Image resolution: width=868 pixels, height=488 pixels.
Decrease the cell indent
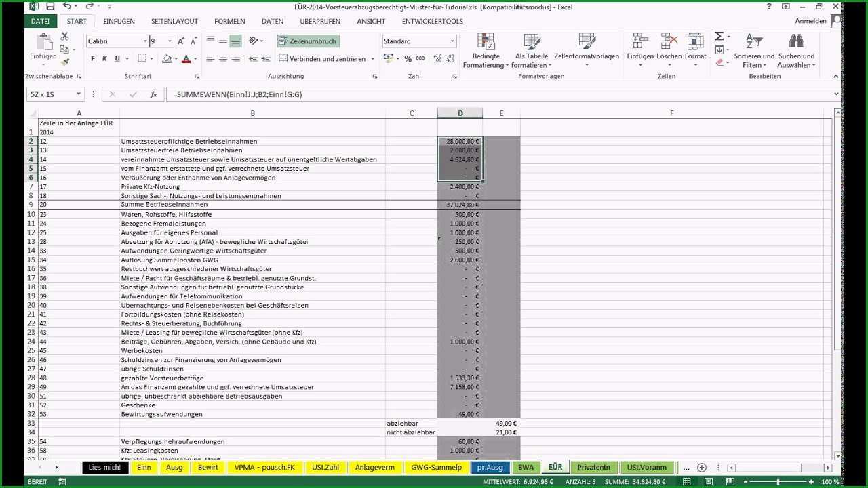click(x=252, y=59)
